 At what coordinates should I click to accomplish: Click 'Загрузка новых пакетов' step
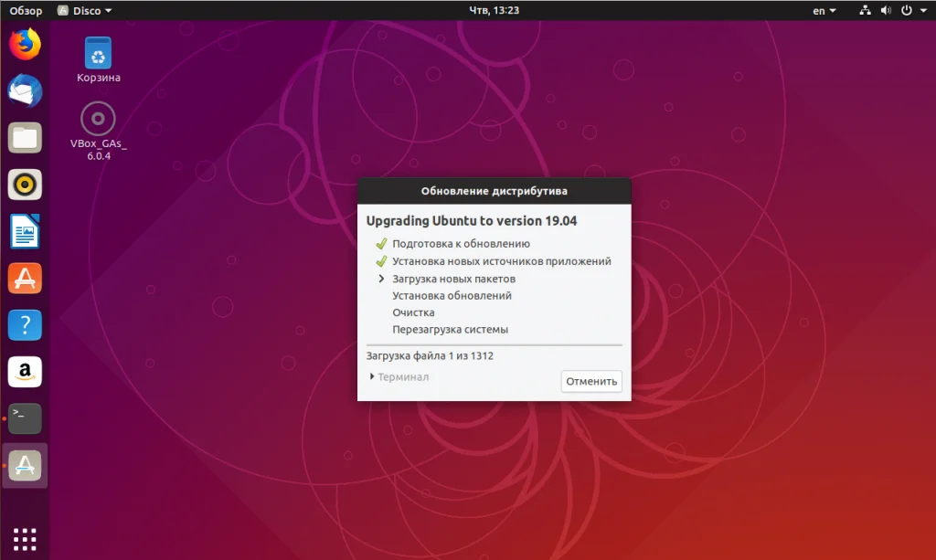(x=453, y=279)
